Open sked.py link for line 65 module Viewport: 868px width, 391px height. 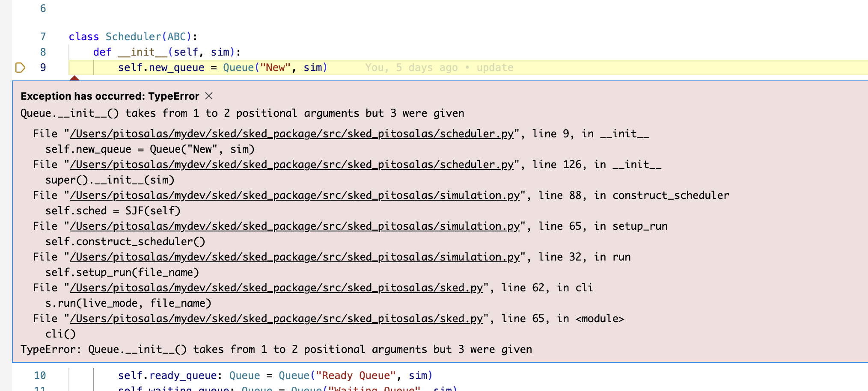276,319
